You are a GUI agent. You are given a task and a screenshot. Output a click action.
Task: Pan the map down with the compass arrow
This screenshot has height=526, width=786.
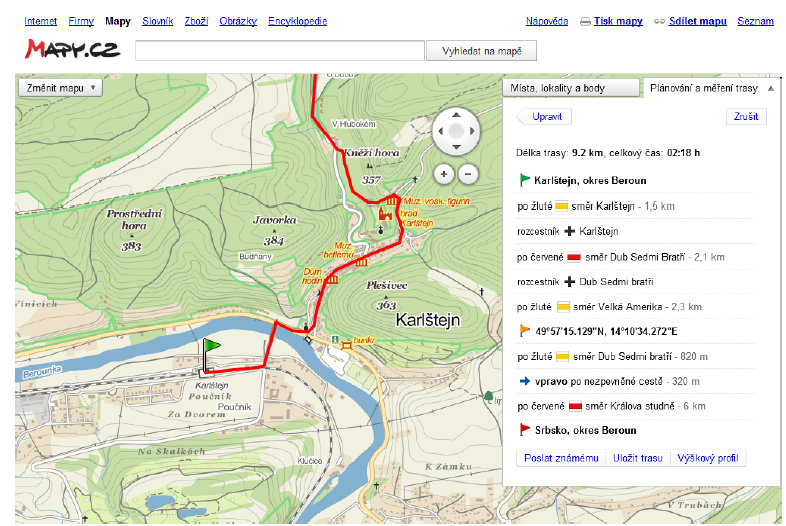coord(456,147)
